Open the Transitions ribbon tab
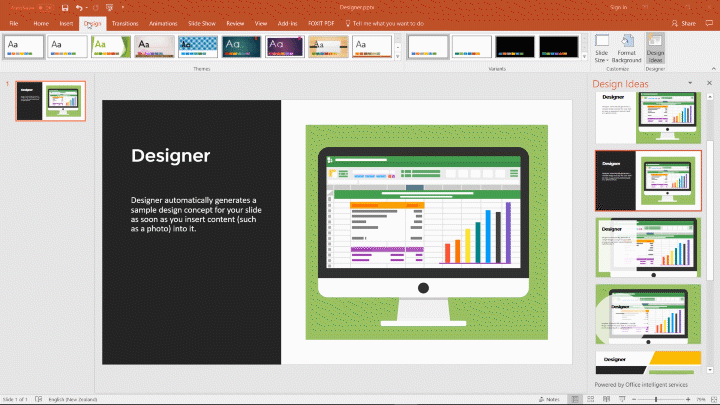The image size is (720, 405). 125,22
